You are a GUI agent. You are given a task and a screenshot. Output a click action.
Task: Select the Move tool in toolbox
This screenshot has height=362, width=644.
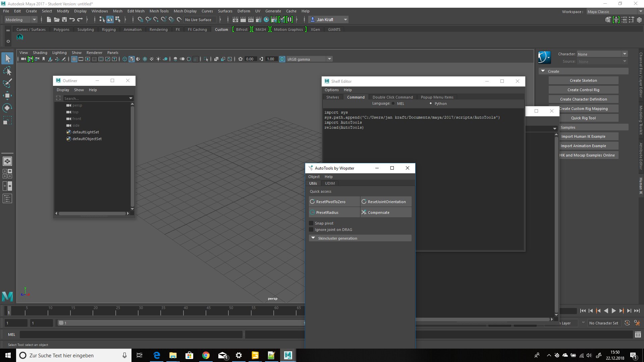[7, 96]
